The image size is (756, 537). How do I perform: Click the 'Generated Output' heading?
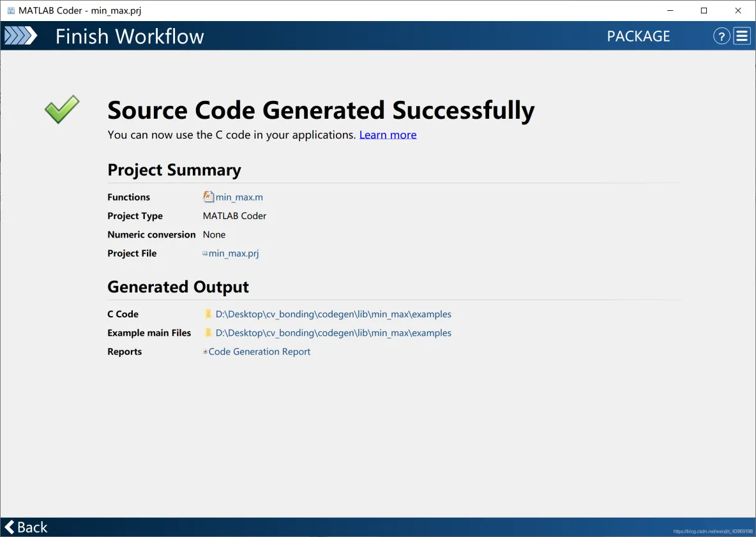[x=178, y=287]
